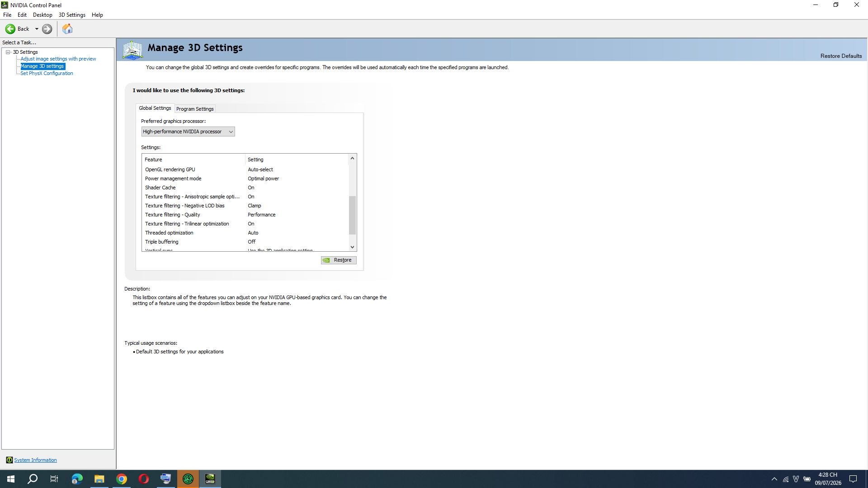The width and height of the screenshot is (868, 488).
Task: Open Adjust image settings with preview
Action: coord(58,59)
